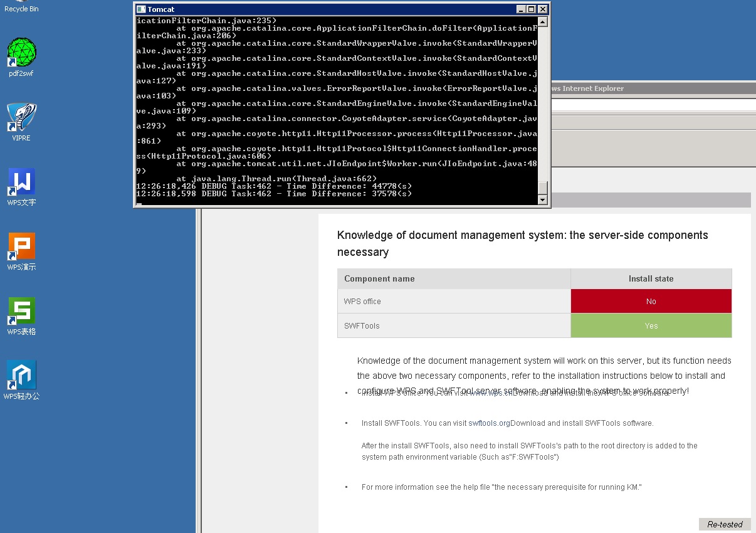756x533 pixels.
Task: Launch the VIPRE antivirus shortcut
Action: [x=21, y=122]
